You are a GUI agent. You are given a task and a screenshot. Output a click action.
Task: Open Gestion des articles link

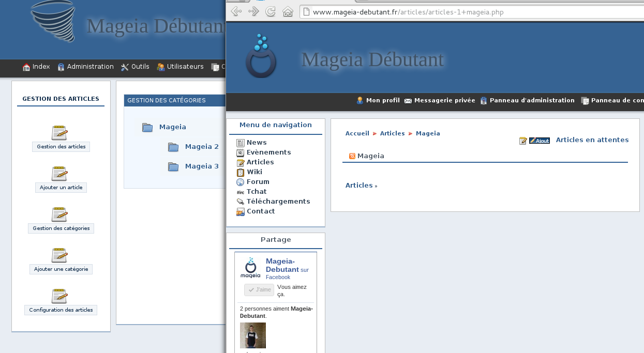click(61, 147)
